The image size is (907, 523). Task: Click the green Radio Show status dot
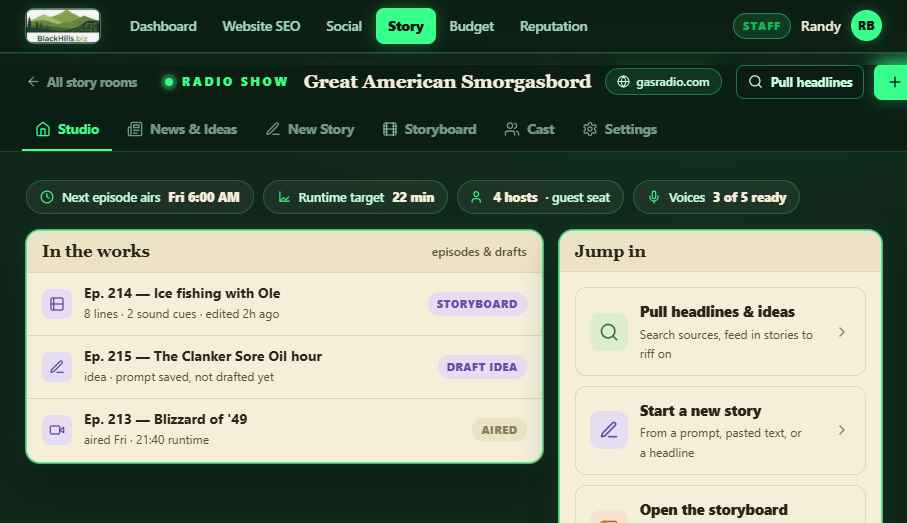point(168,82)
